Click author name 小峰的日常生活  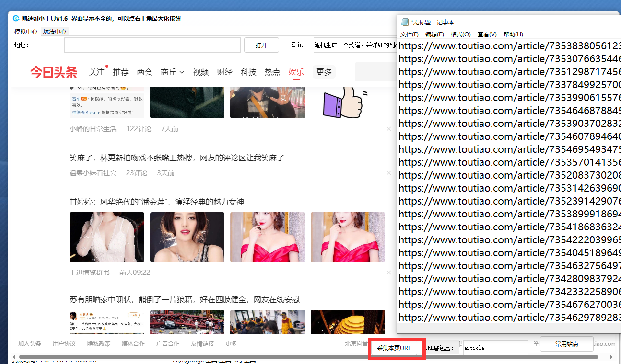pos(93,129)
